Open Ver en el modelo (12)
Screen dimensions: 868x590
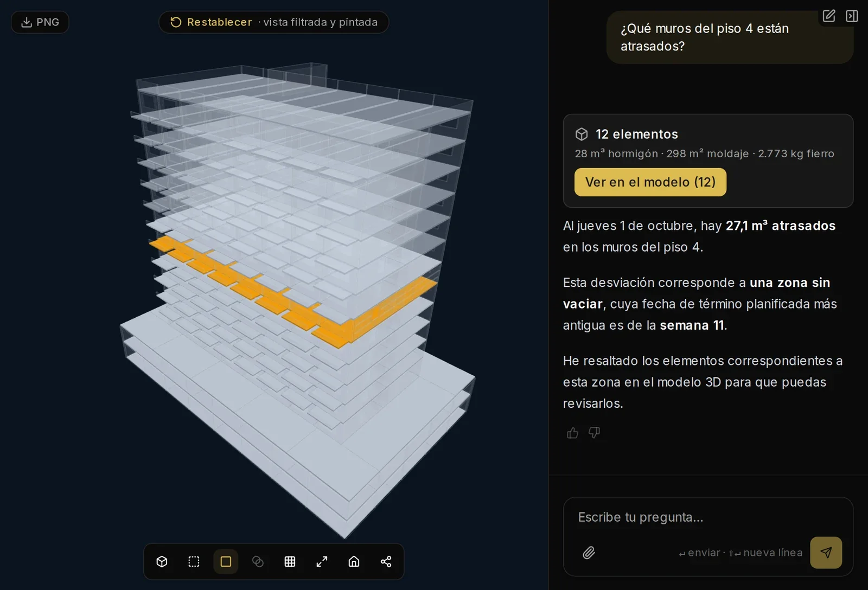tap(650, 182)
